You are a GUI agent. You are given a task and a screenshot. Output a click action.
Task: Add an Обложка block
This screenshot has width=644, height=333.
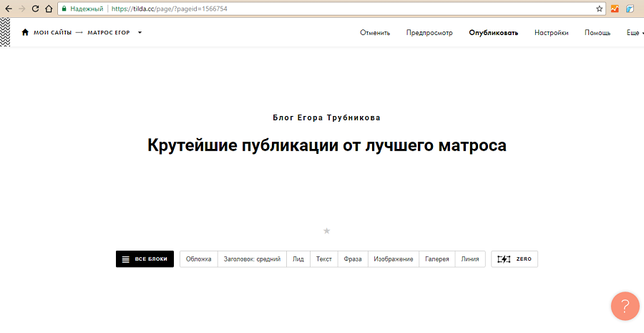pos(198,259)
